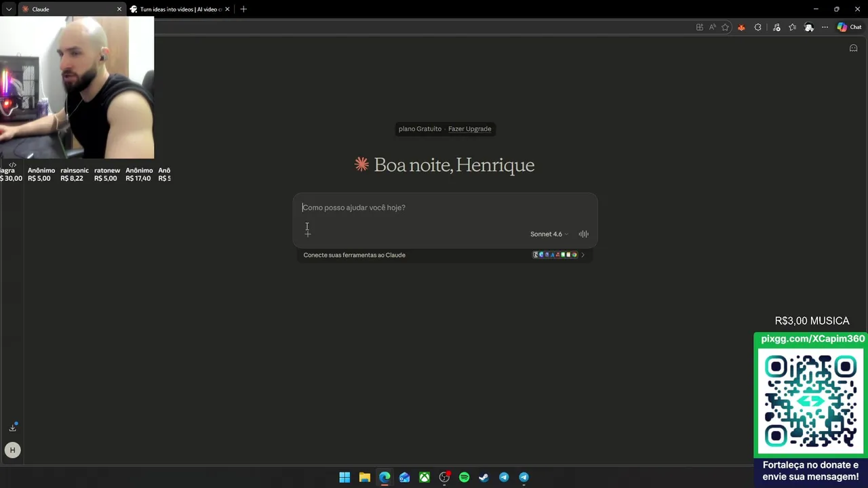The image size is (868, 488).
Task: Open the browser Extensions puzzle icon
Action: tap(758, 27)
